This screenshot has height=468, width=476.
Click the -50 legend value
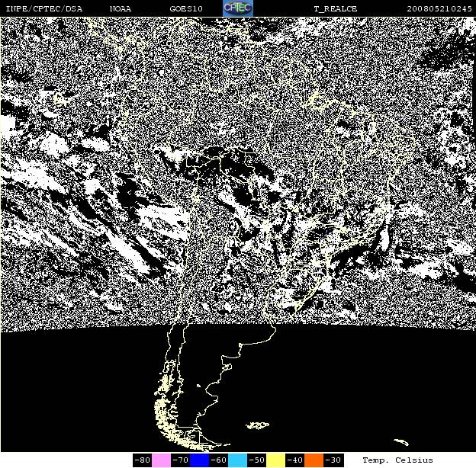pos(256,460)
